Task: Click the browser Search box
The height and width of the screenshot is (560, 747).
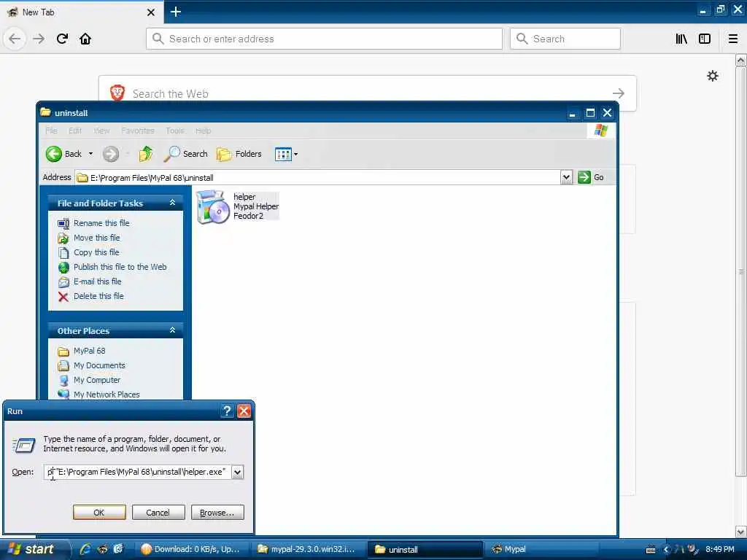Action: pyautogui.click(x=565, y=39)
